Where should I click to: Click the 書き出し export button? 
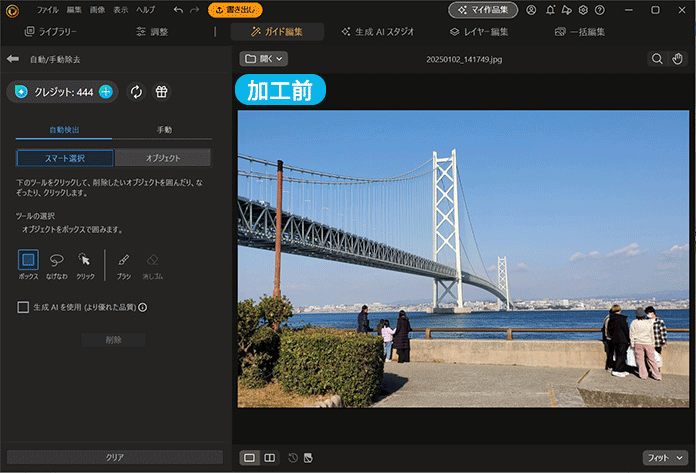click(x=235, y=10)
